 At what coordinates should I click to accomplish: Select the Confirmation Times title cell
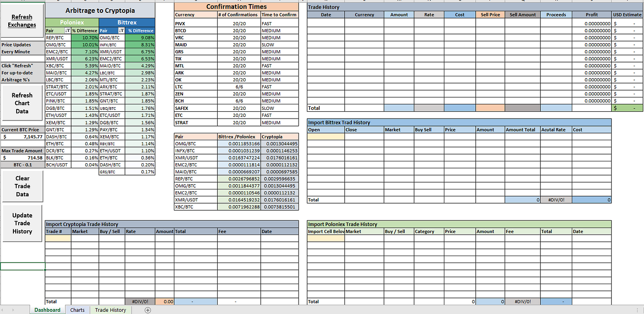click(x=236, y=6)
